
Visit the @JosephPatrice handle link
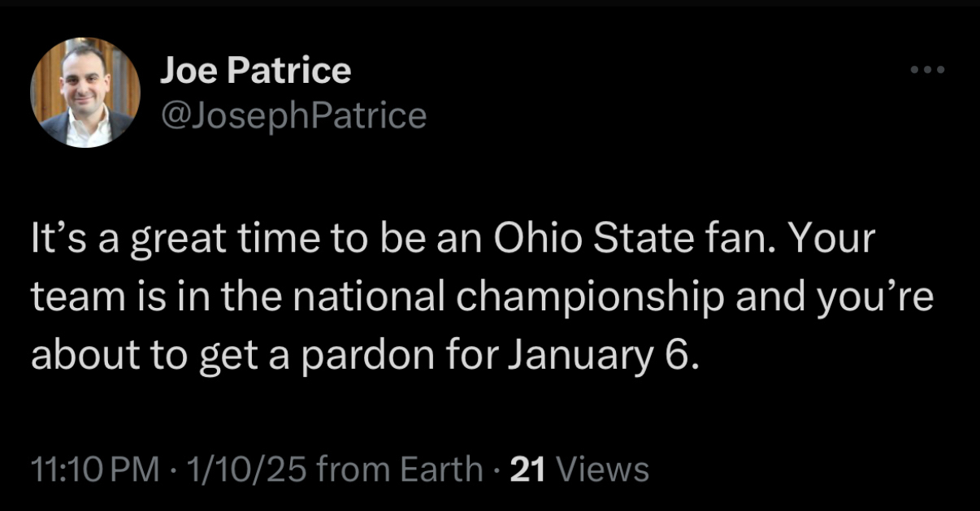[293, 115]
